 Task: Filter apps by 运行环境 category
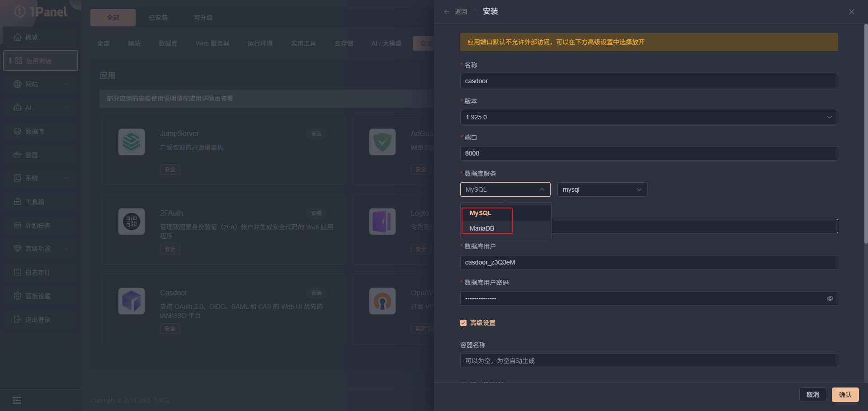260,43
